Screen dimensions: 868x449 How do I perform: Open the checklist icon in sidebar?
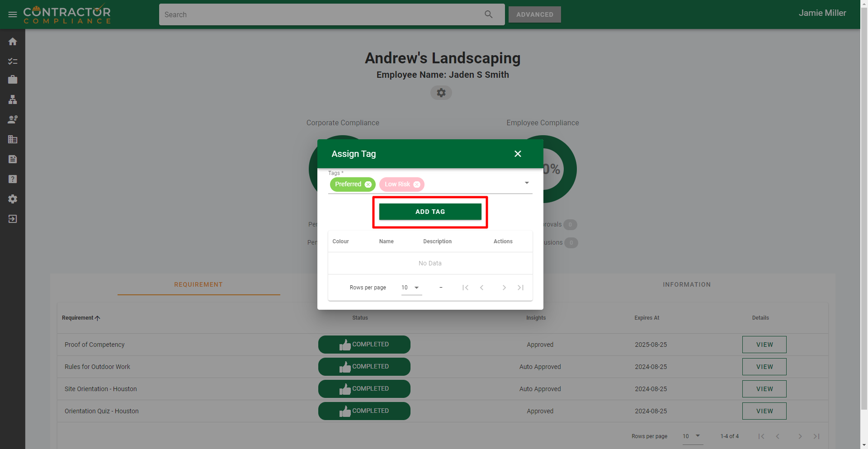coord(13,61)
